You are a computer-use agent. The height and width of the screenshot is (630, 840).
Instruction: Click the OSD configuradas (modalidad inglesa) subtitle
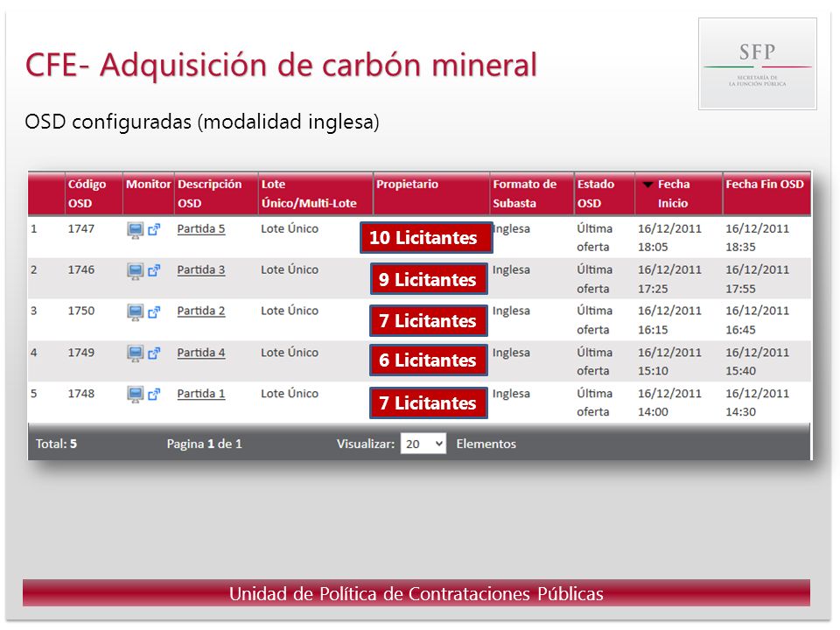[x=202, y=122]
